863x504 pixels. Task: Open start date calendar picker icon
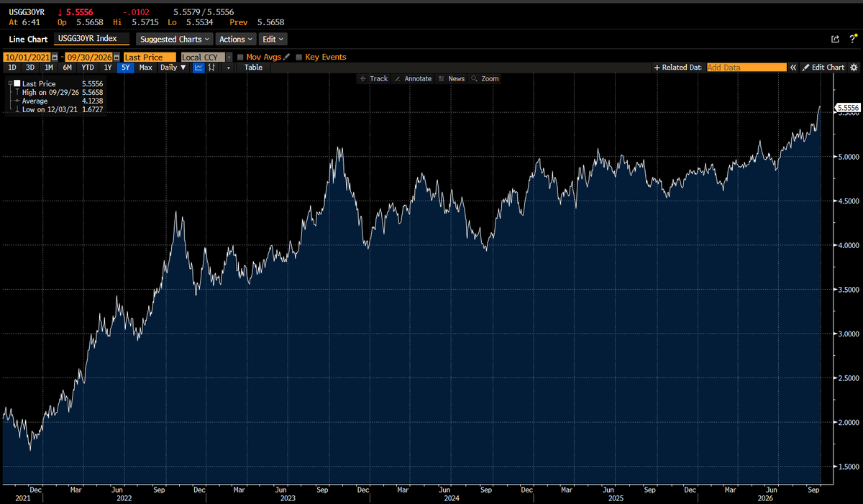[55, 57]
